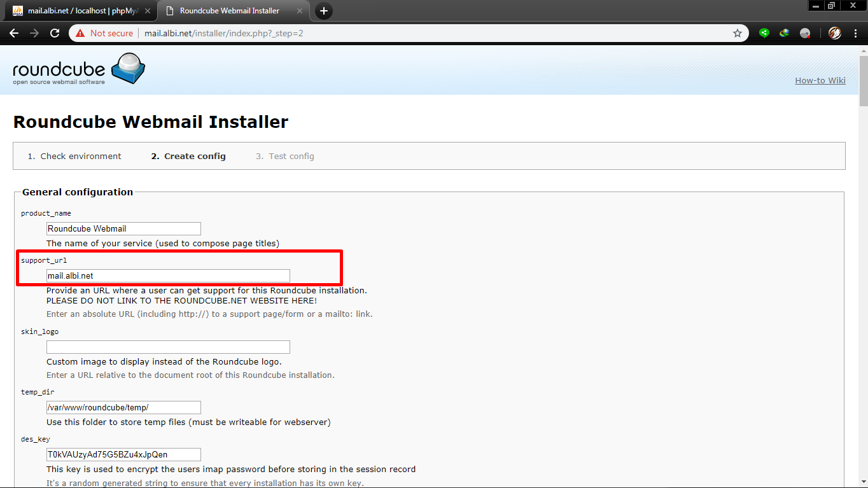Open the green share extension icon
868x488 pixels.
click(764, 33)
